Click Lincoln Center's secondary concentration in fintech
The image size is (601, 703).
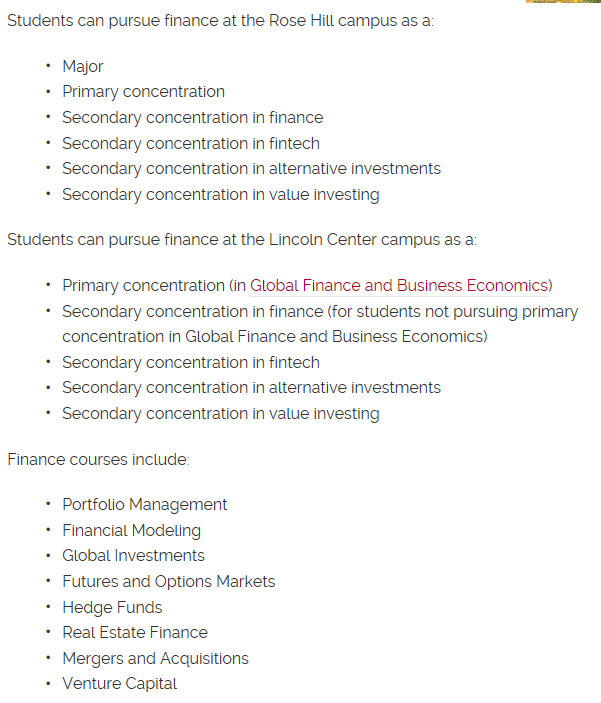click(x=191, y=362)
